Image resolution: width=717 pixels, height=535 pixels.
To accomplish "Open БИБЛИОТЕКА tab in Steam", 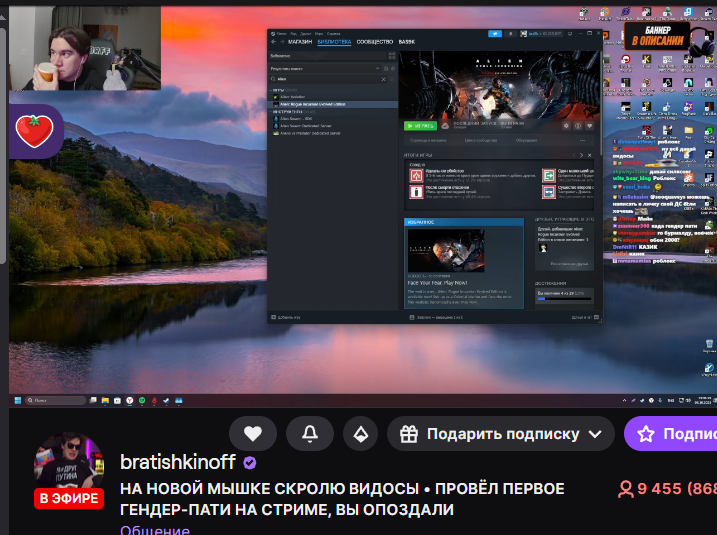I will 334,42.
